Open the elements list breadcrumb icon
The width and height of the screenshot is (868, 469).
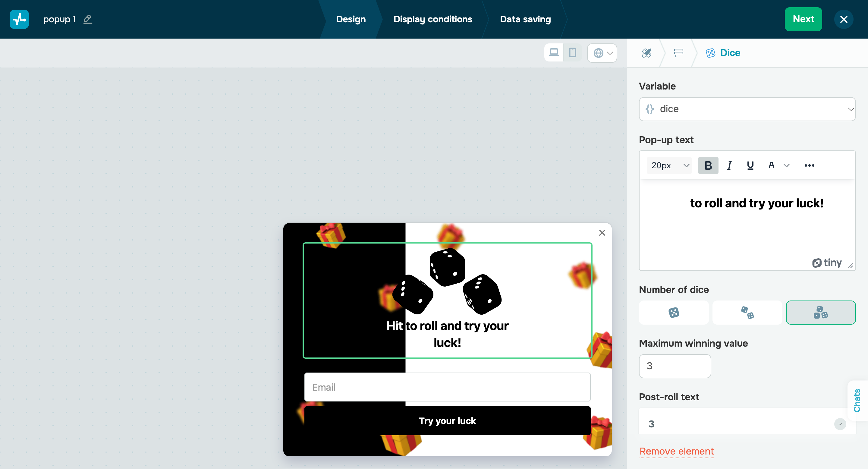click(x=678, y=53)
